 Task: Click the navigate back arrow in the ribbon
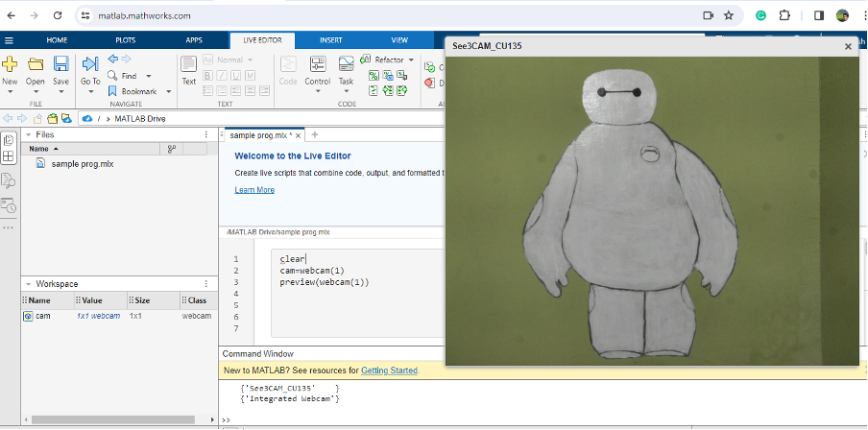pos(113,59)
